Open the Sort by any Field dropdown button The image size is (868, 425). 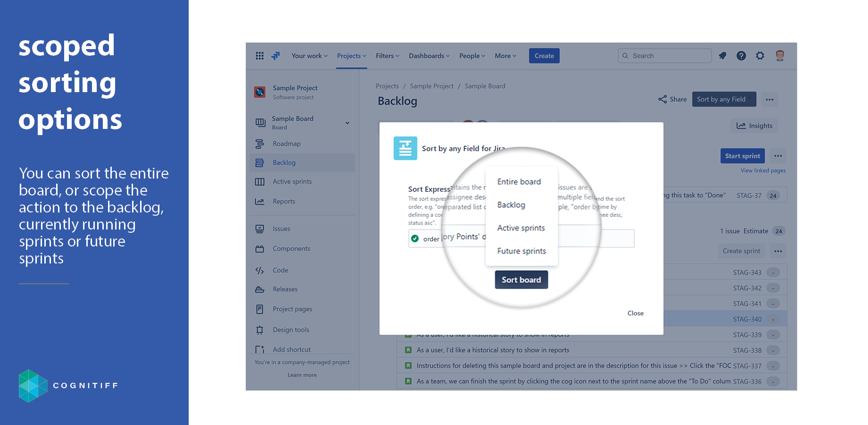pyautogui.click(x=724, y=99)
